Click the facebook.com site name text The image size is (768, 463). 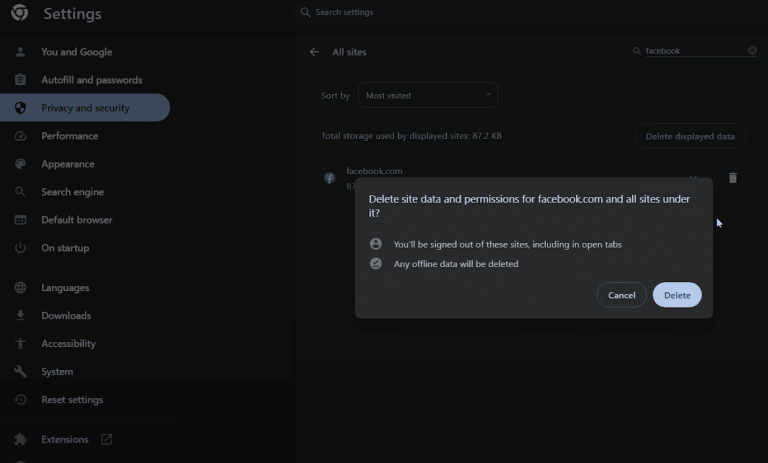pos(374,171)
